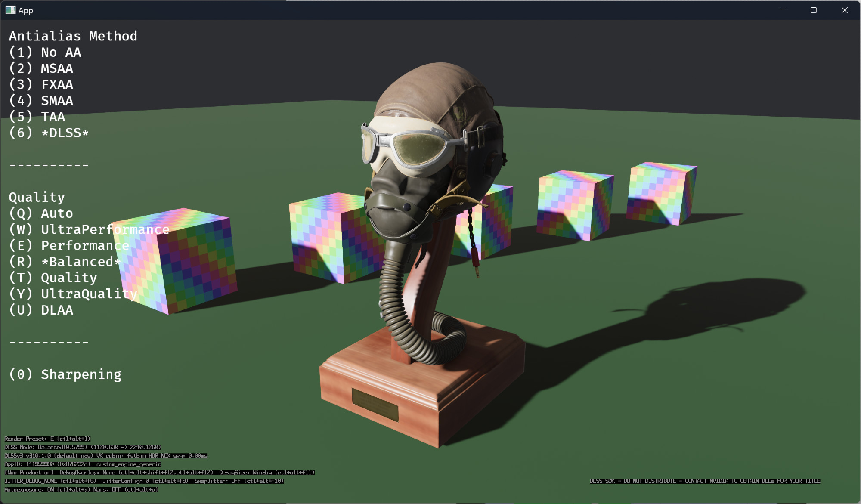Choose the '(Y) UltraQuality' line

(73, 294)
